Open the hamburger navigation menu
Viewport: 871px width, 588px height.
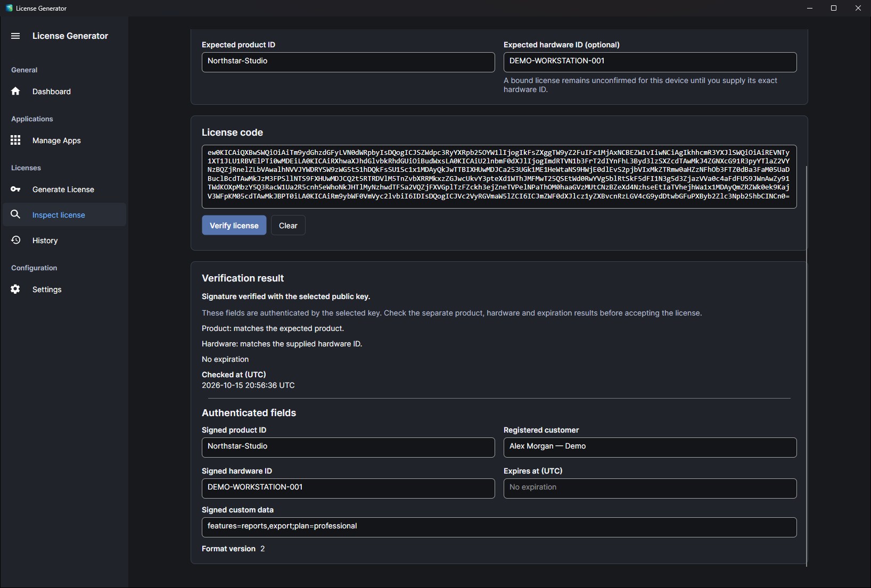pos(15,36)
